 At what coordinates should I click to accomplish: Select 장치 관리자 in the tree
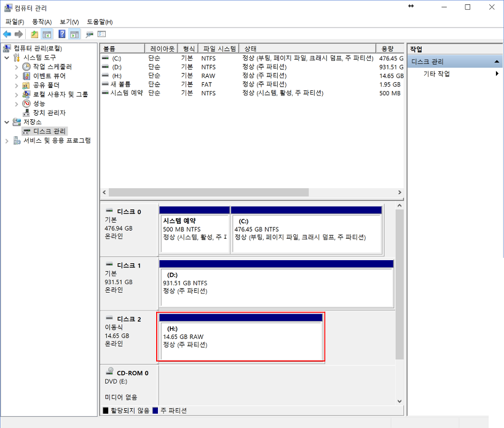[x=49, y=113]
